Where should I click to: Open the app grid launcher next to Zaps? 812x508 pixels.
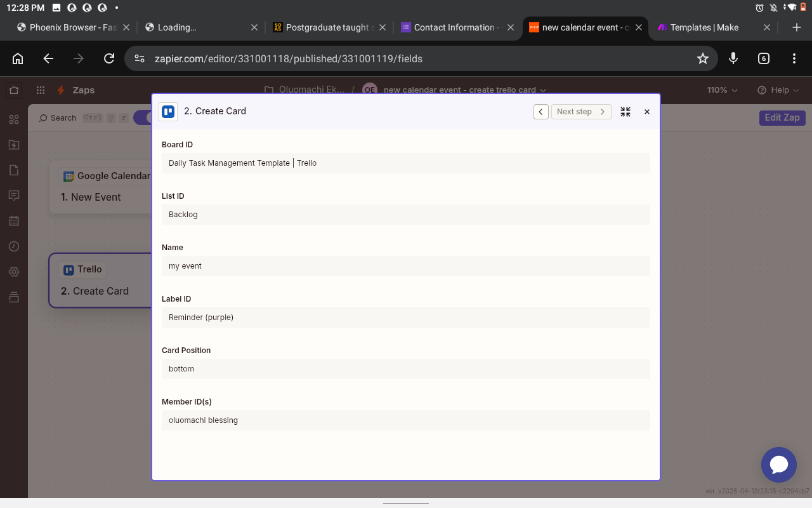(x=40, y=90)
